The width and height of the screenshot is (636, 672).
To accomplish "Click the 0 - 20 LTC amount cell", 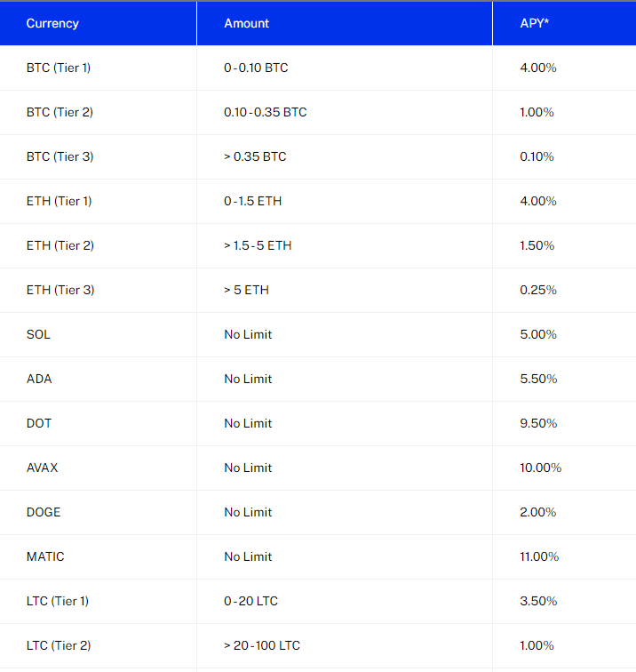I will [250, 601].
